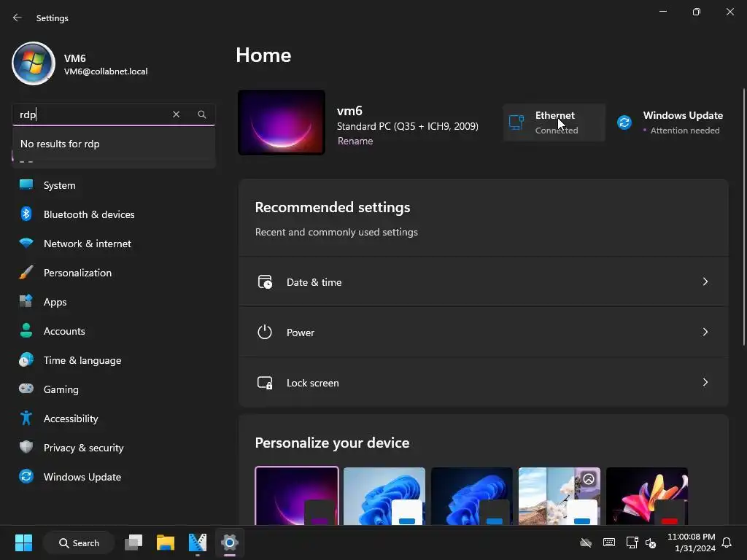This screenshot has height=560, width=747.
Task: Click the vm6 desktop wallpaper preview
Action: 282,122
